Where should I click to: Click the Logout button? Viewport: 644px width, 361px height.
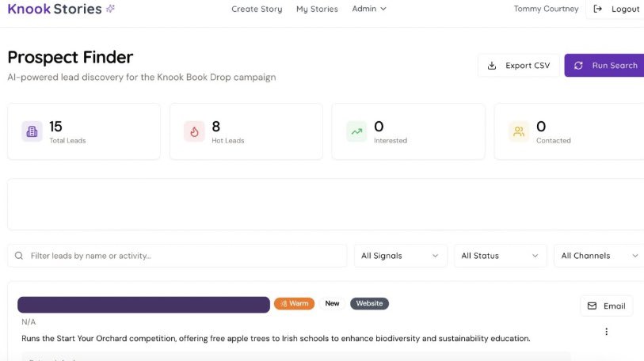[x=615, y=9]
